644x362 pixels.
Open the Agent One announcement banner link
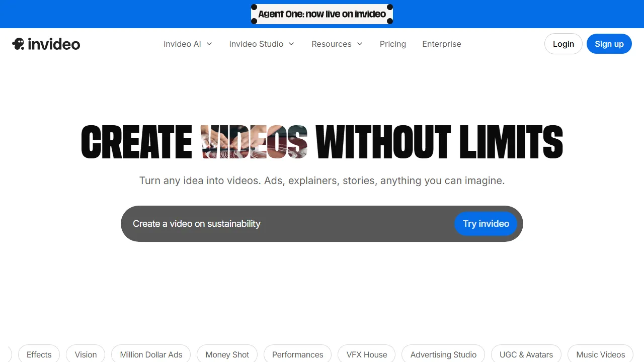pyautogui.click(x=322, y=14)
